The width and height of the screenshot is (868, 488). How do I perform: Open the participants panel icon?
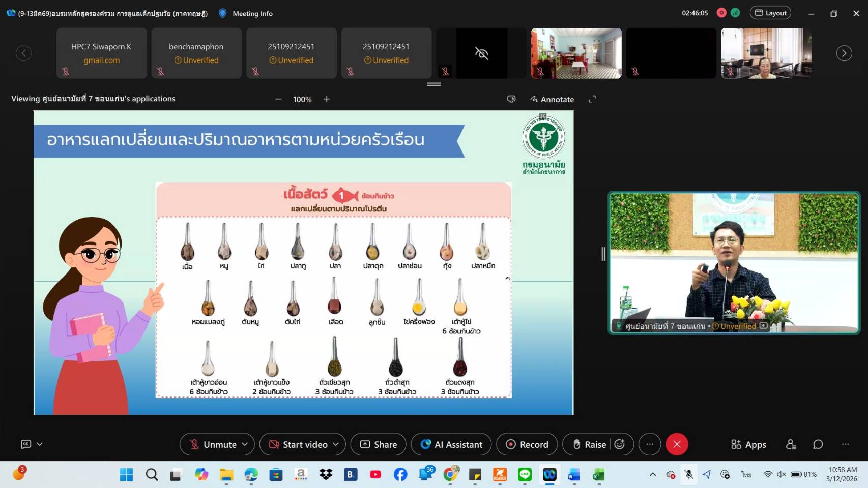(x=791, y=444)
